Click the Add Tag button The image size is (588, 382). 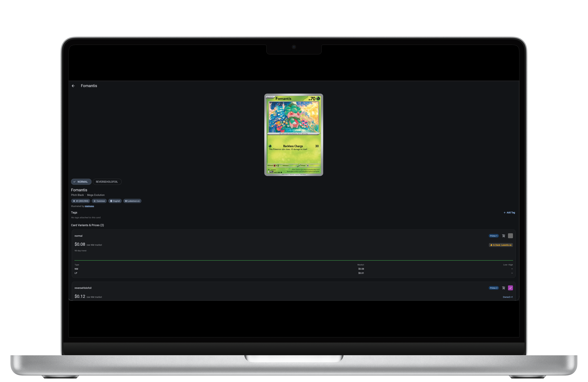coord(509,213)
